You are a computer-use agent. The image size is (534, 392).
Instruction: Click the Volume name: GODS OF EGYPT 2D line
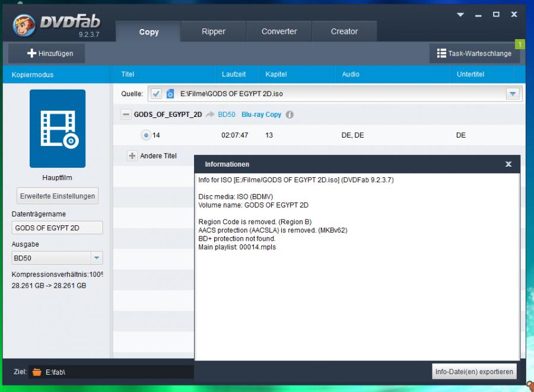pyautogui.click(x=253, y=205)
